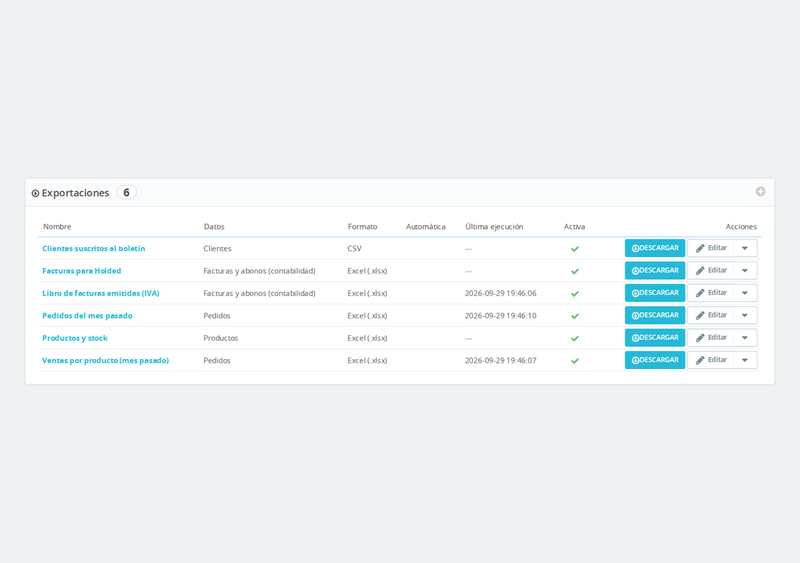Screen dimensions: 800x563
Task: Select the Productos data cell
Action: point(220,338)
